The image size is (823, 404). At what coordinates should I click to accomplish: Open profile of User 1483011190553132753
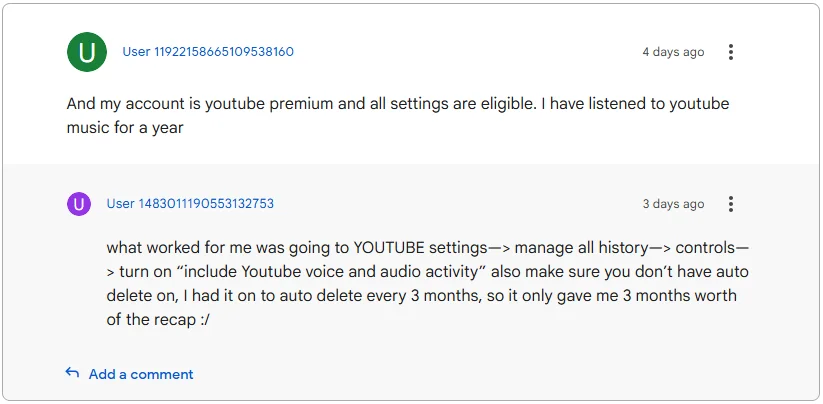(190, 204)
